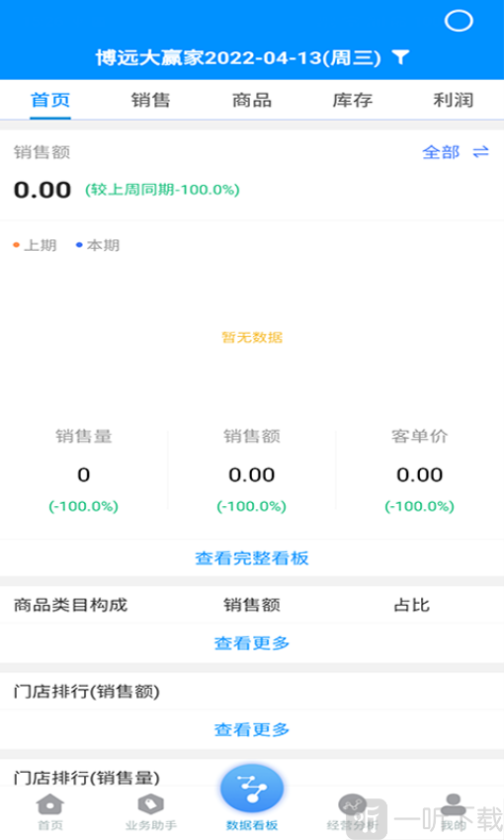Switch to the 利润 tab
The height and width of the screenshot is (840, 504).
(x=454, y=100)
